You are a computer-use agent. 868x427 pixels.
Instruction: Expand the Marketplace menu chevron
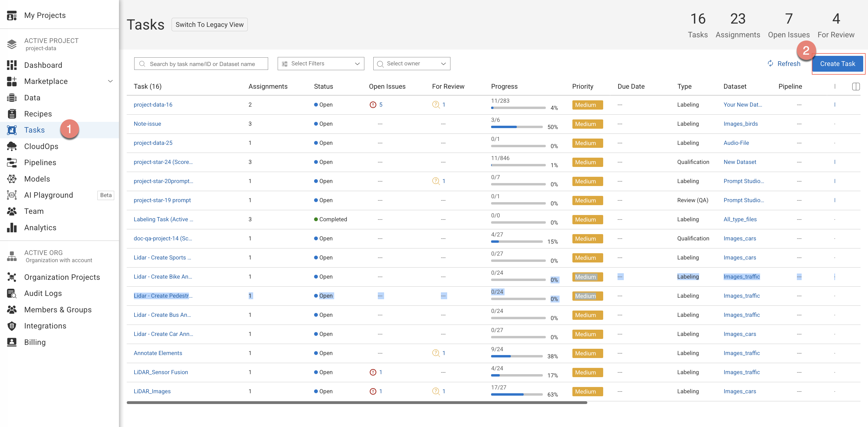110,81
